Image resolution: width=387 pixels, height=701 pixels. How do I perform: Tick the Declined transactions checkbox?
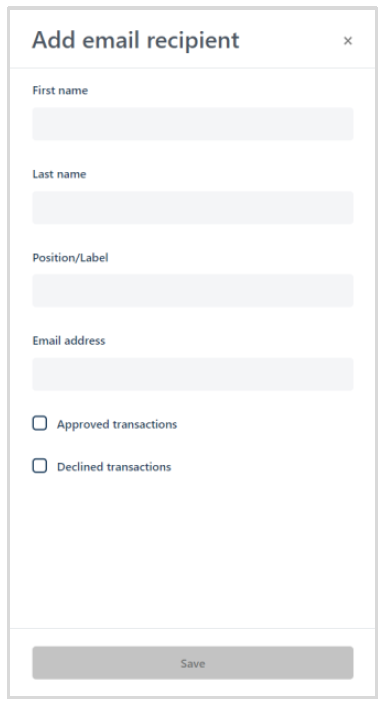pyautogui.click(x=39, y=466)
